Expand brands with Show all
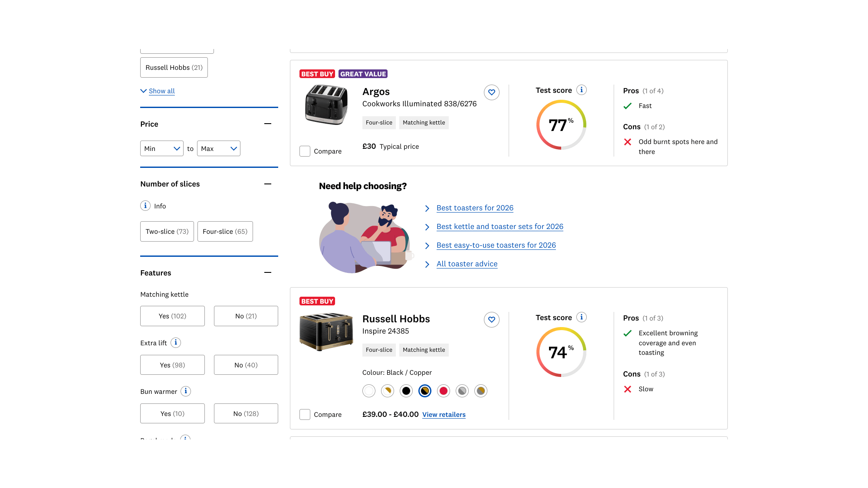The image size is (868, 488). pyautogui.click(x=161, y=91)
